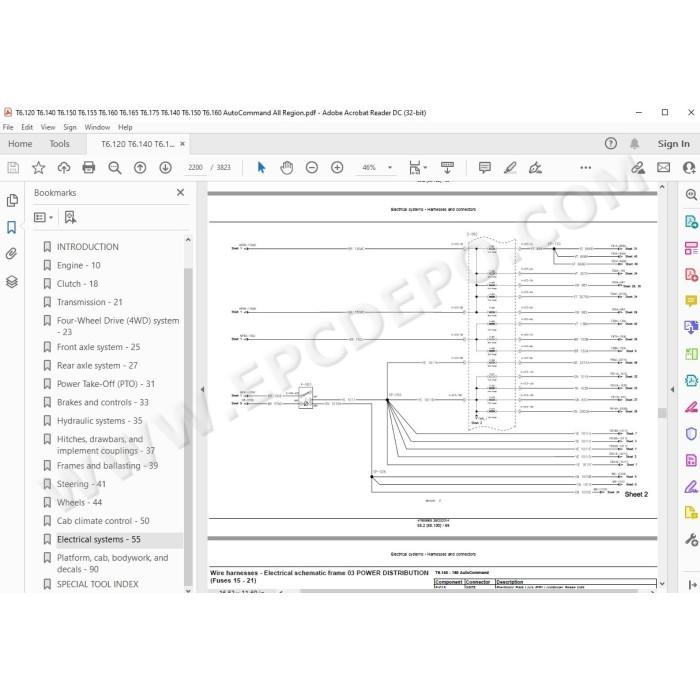Image resolution: width=700 pixels, height=700 pixels.
Task: Click the bookmarks list scrollbar
Action: click(x=188, y=426)
